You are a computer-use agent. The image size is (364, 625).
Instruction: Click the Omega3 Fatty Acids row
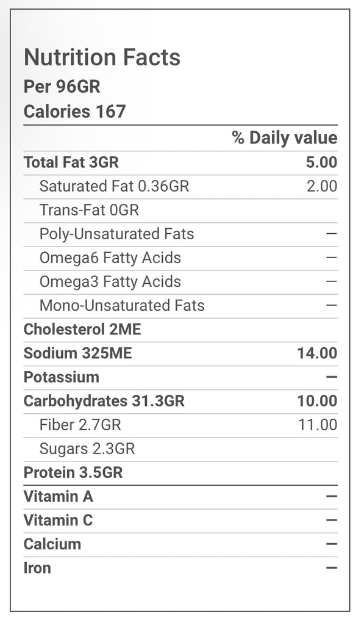(180, 282)
